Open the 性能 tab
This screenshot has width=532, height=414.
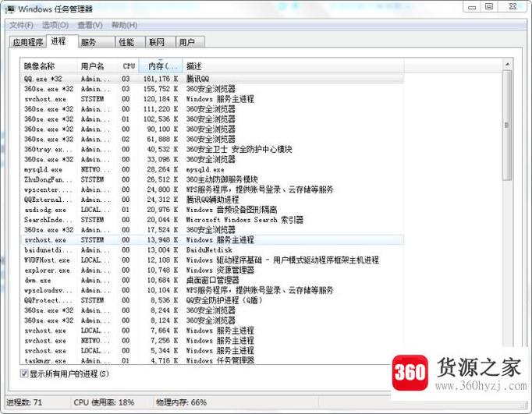click(130, 42)
